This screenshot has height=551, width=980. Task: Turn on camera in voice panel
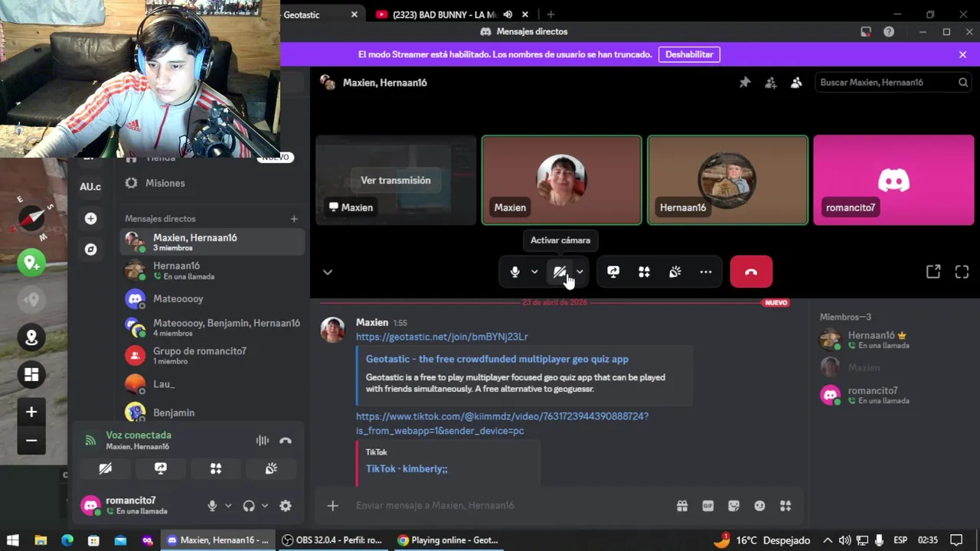click(106, 468)
